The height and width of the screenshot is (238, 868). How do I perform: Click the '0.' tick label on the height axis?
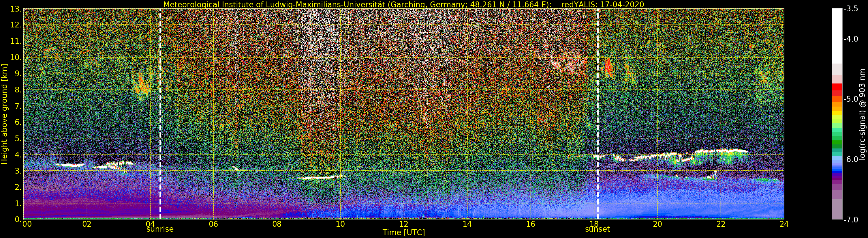point(18,219)
